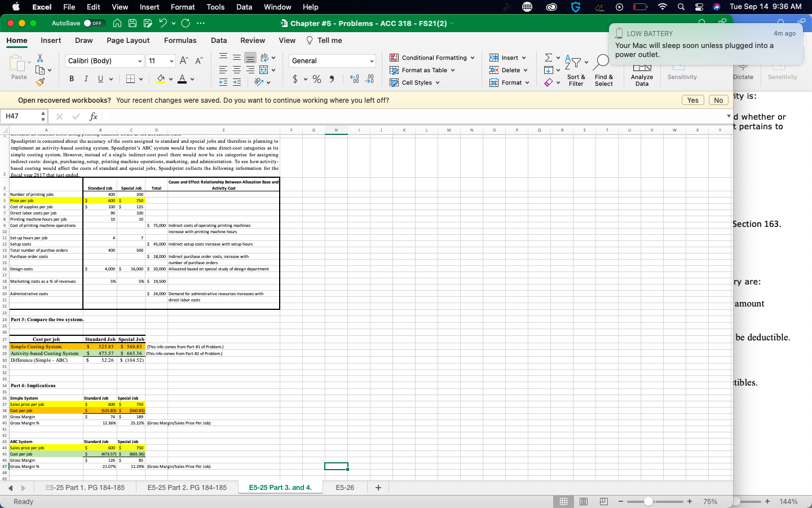Open the yellow fill color swatch
The width and height of the screenshot is (812, 508).
pyautogui.click(x=161, y=79)
